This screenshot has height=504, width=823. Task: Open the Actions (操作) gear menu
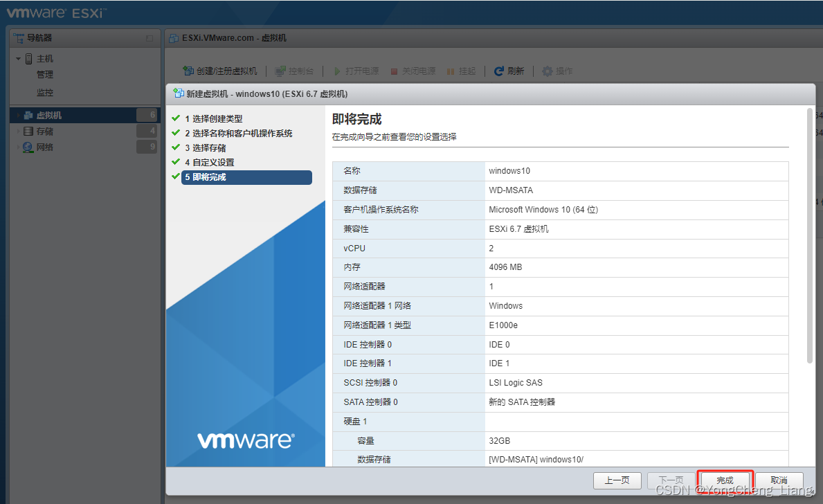coord(557,71)
